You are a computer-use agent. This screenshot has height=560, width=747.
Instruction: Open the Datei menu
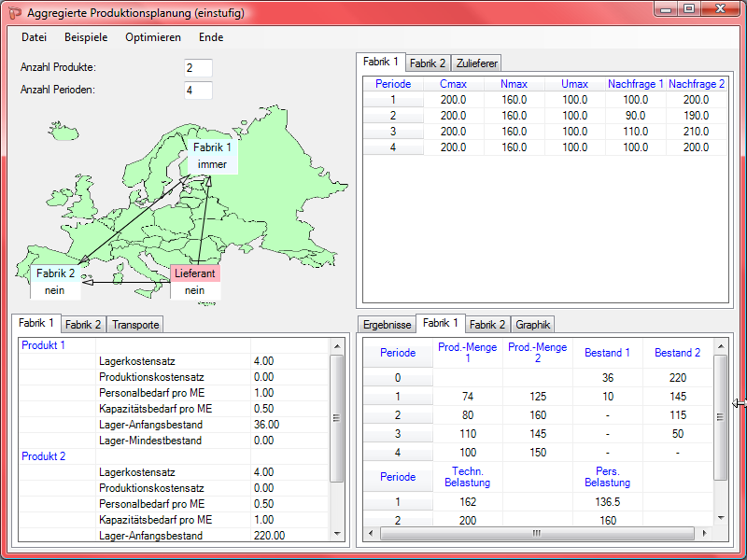(x=34, y=37)
